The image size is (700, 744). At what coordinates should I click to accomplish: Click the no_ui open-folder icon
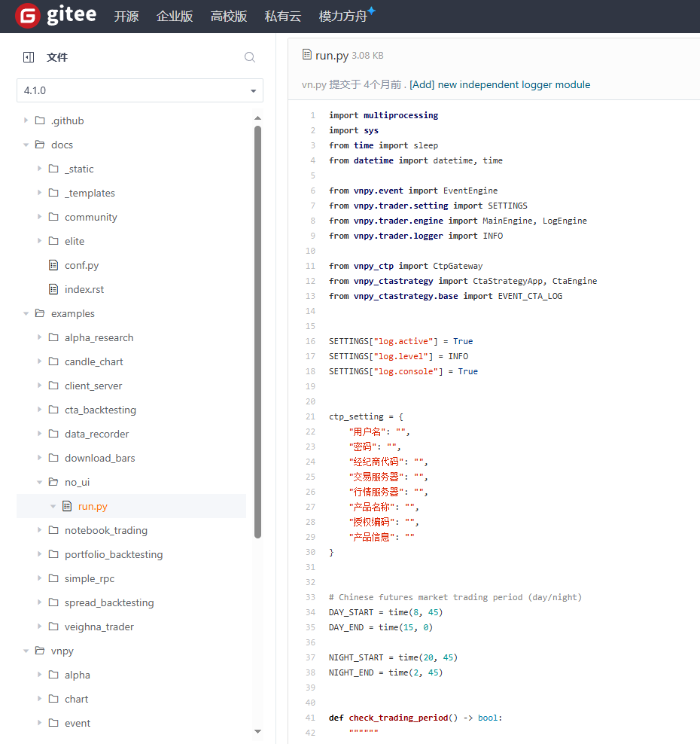[53, 482]
